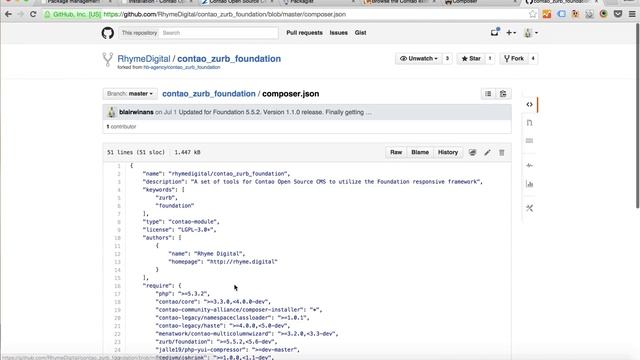Click contao_zurb_foundation breadcrumb link
The width and height of the screenshot is (640, 360).
[209, 94]
